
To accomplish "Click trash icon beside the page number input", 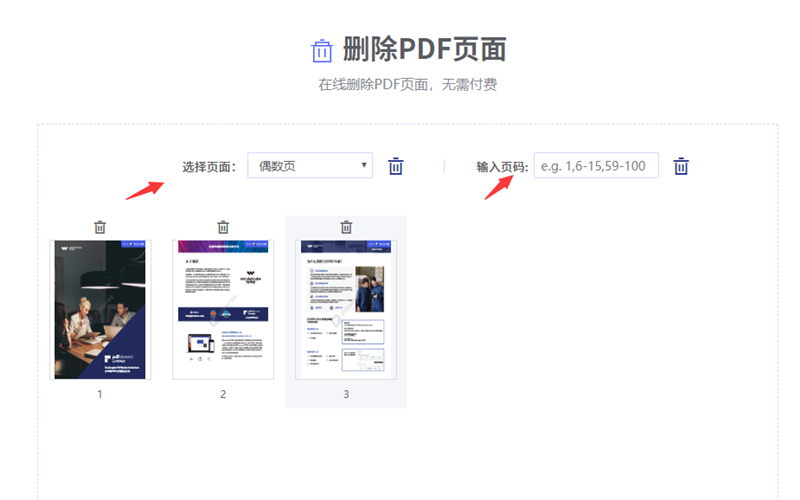I will (681, 166).
